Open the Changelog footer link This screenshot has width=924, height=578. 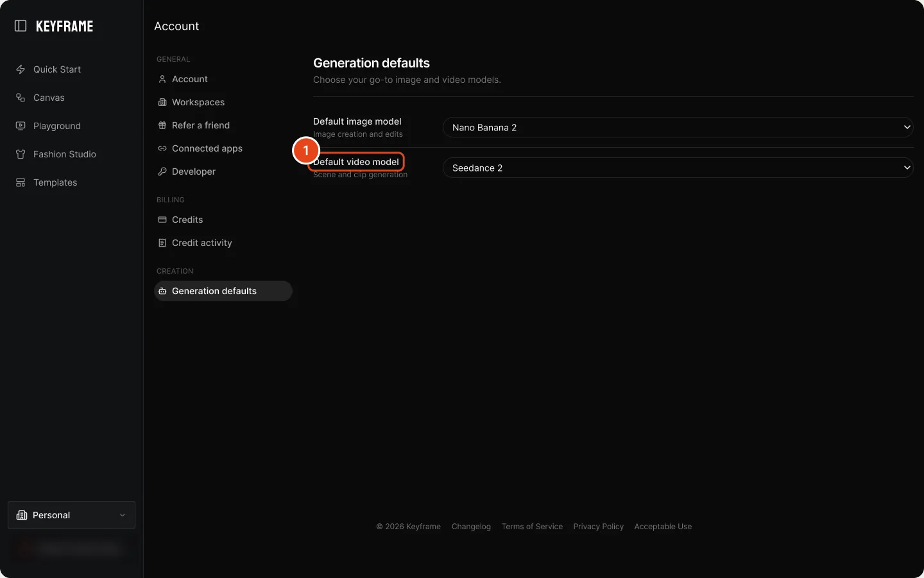click(x=471, y=527)
